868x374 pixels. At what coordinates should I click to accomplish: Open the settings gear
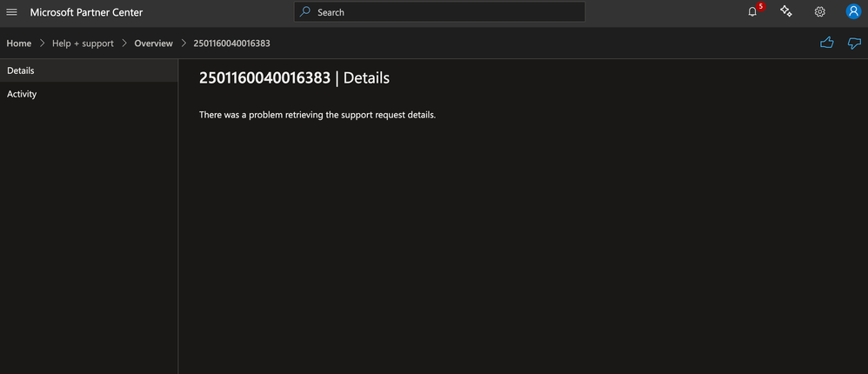click(820, 12)
